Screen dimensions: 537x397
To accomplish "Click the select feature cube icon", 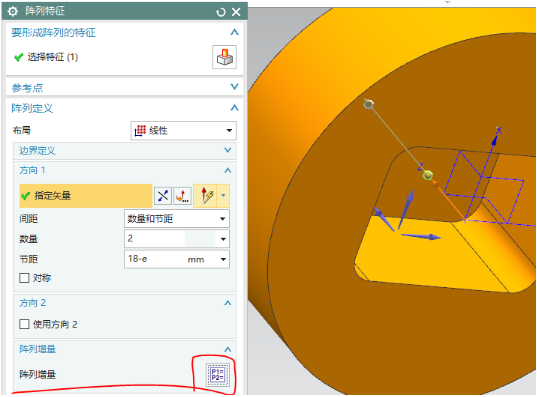I will click(224, 57).
